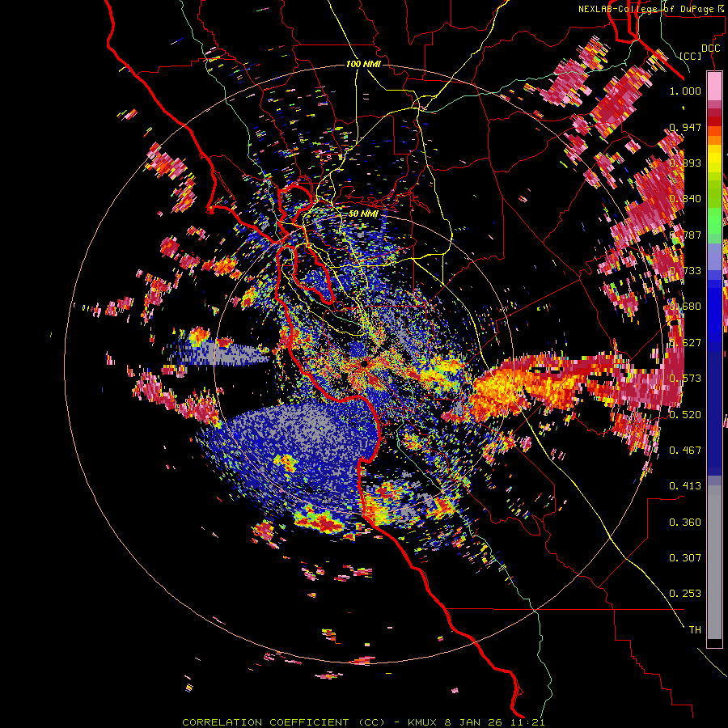Click the radar site dot at the map center
The width and height of the screenshot is (728, 728).
365,363
